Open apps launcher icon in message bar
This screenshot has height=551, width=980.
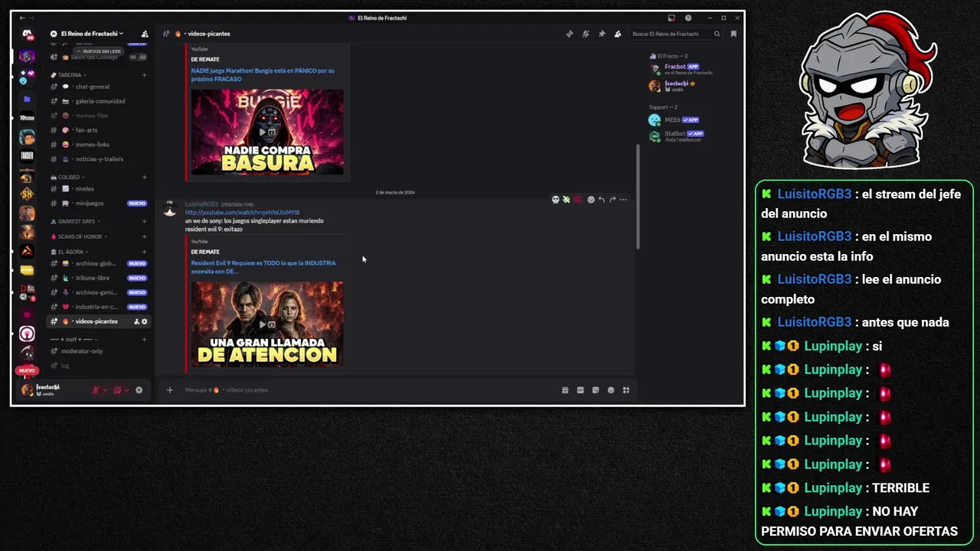pyautogui.click(x=626, y=390)
